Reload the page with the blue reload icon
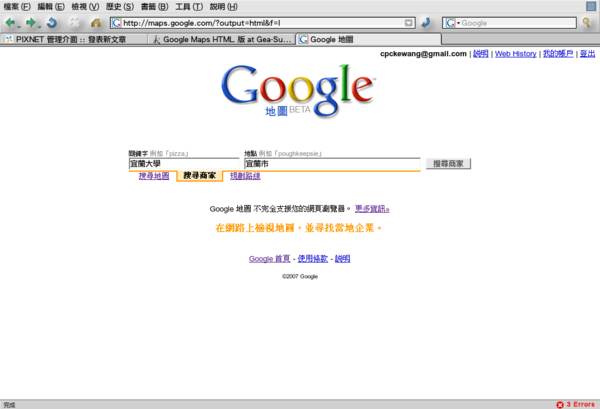 (x=52, y=23)
